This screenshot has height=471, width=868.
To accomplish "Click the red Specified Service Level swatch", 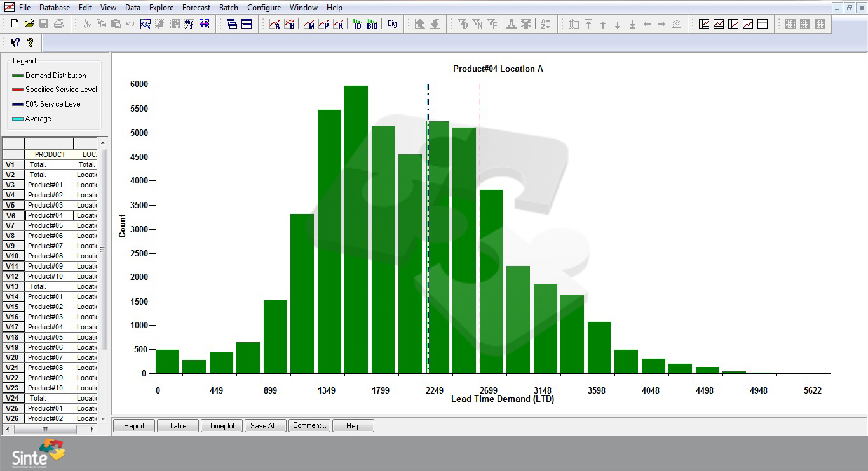I will tap(18, 90).
